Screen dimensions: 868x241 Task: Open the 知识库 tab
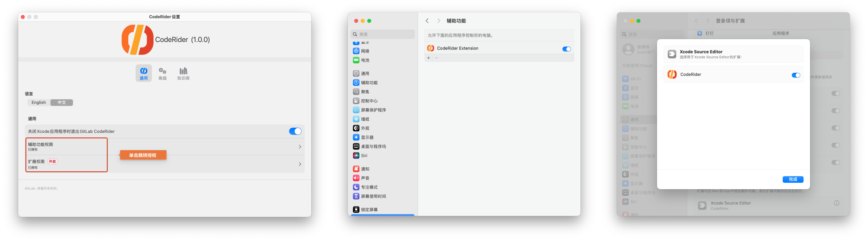(x=183, y=73)
